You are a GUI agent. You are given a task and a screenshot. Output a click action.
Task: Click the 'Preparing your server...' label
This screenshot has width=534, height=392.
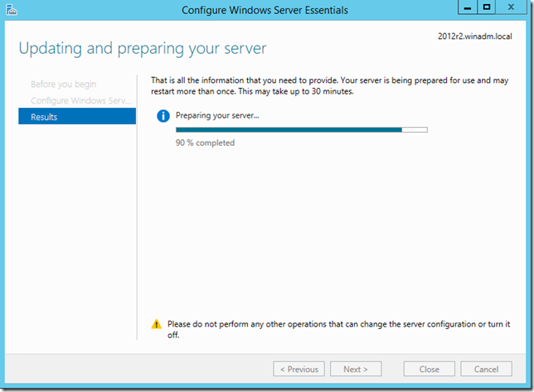point(217,115)
